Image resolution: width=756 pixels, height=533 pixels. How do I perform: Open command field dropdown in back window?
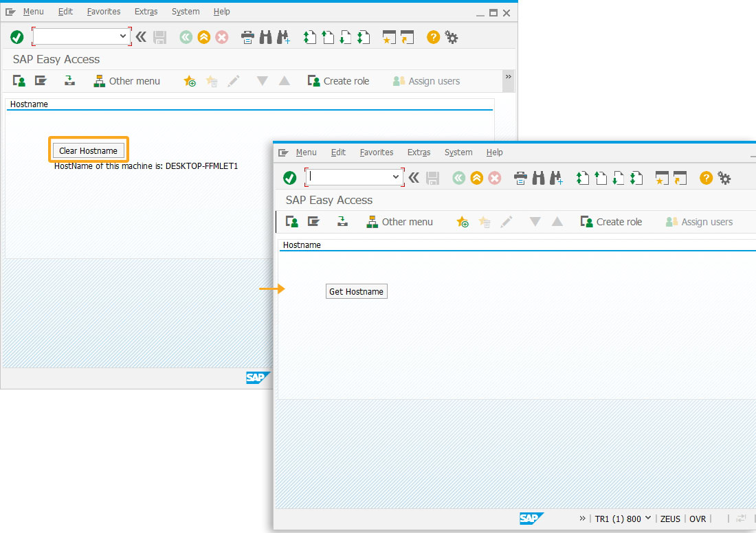123,36
